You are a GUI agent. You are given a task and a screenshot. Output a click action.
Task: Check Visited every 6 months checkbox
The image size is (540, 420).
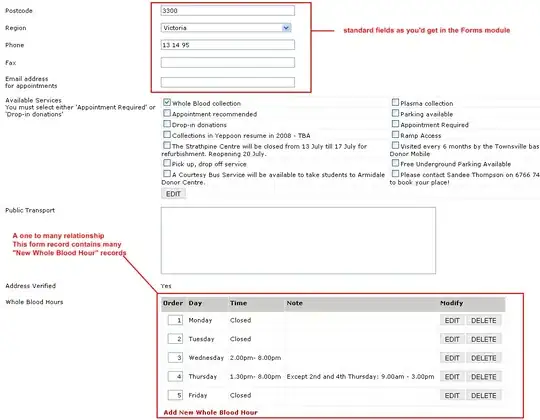click(395, 145)
